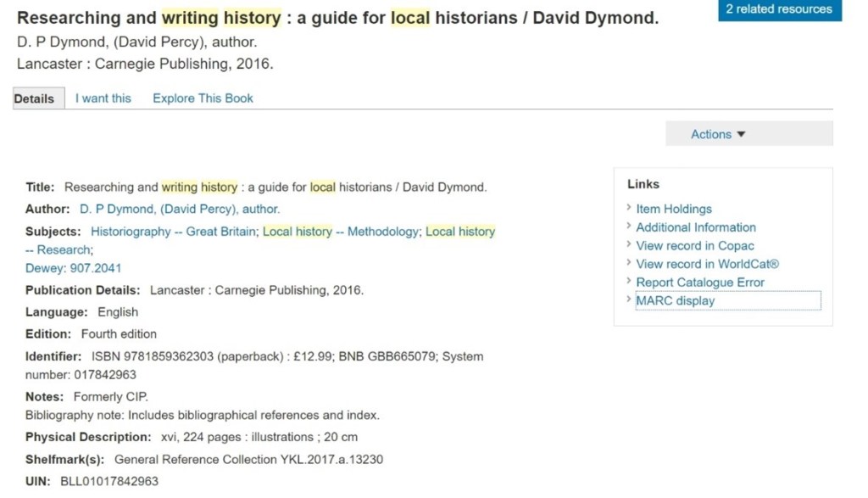868x498 pixels.
Task: Select the Explore This Book tab
Action: [x=203, y=98]
